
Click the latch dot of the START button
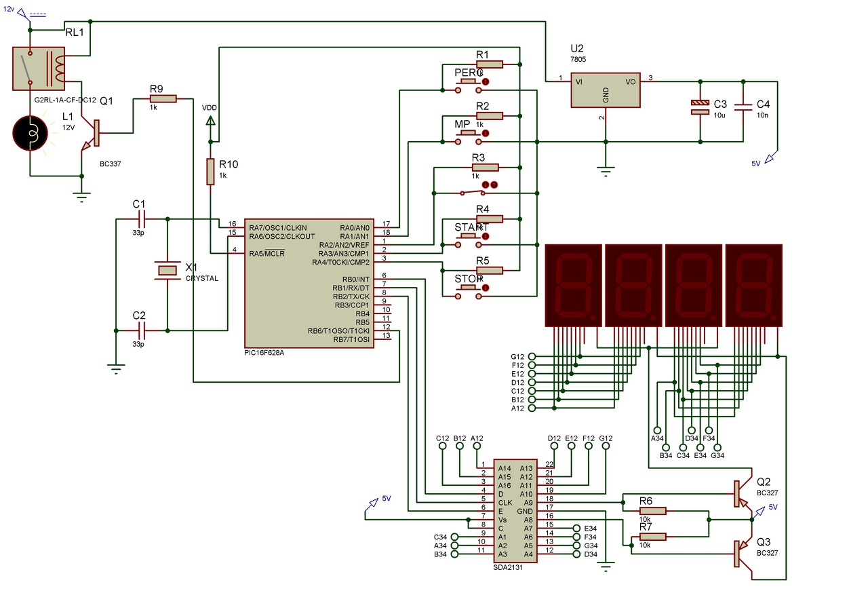click(x=485, y=236)
